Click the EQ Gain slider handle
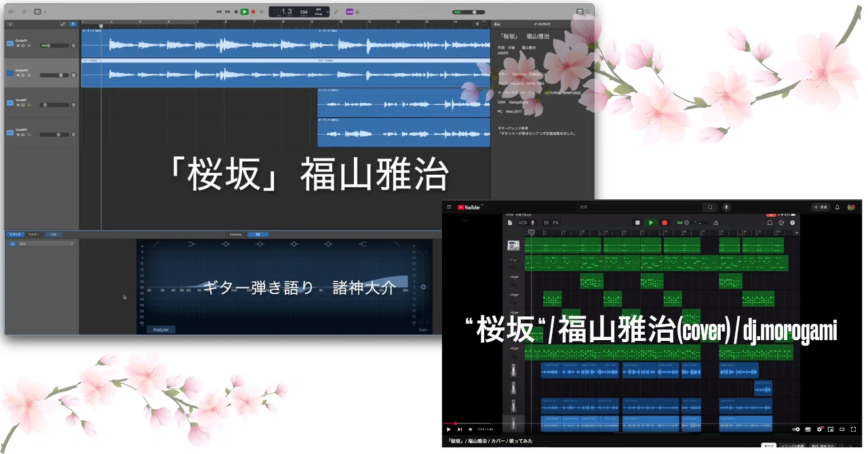Screen dimensions: 868x454 [423, 287]
